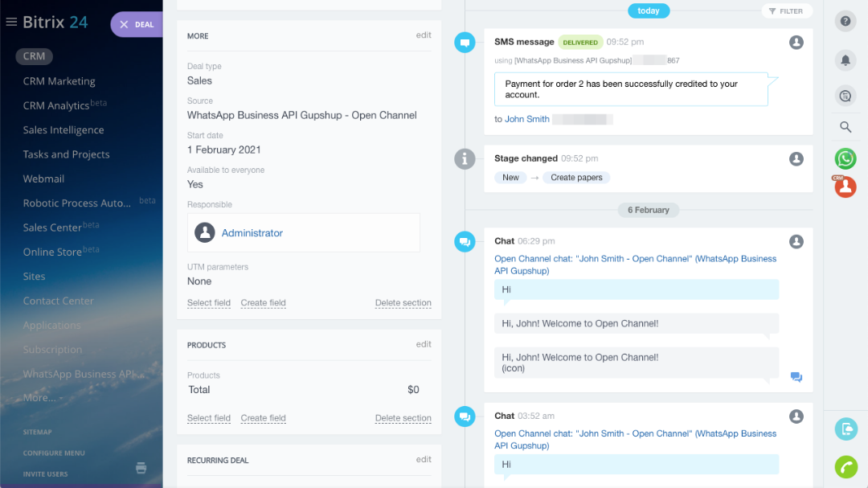868x488 pixels.
Task: Click the 06:29 pm Chat timeline icon
Action: point(465,241)
